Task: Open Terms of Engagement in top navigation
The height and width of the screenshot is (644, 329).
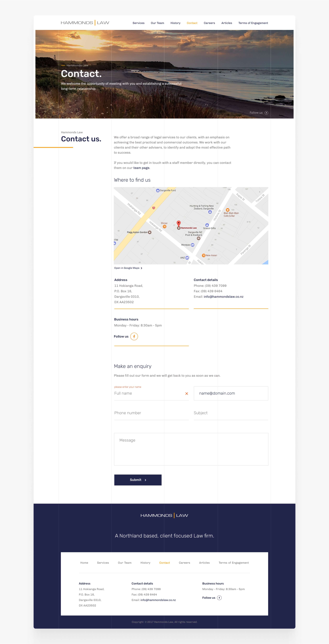Action: 253,23
